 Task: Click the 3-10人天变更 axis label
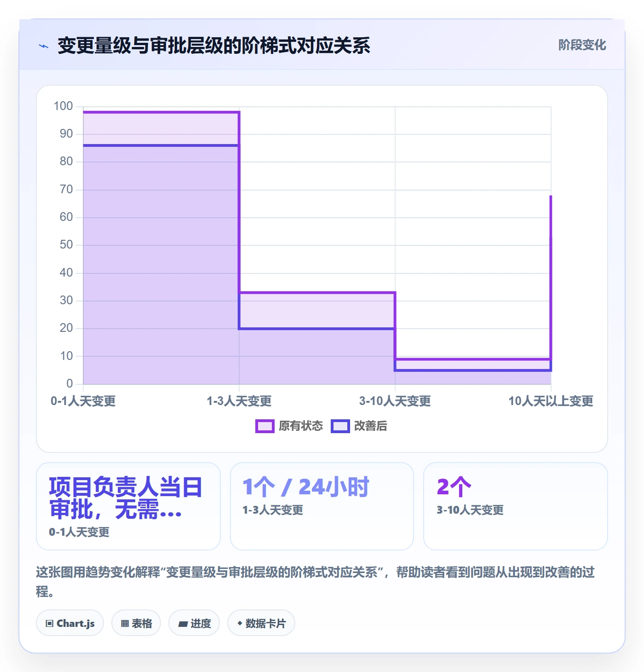pos(395,401)
